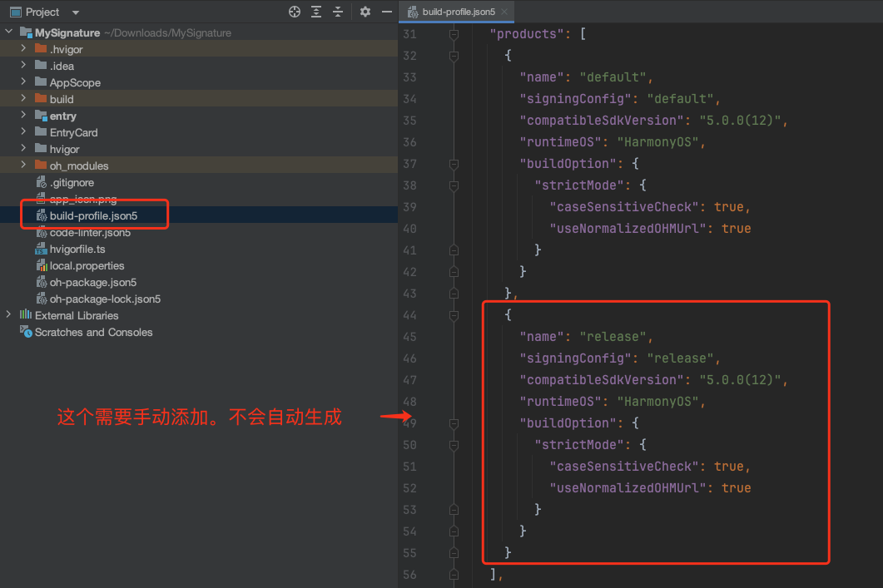Click the hvigorfile.ts TypeScript file icon
Viewport: 883px width, 588px height.
tap(41, 249)
